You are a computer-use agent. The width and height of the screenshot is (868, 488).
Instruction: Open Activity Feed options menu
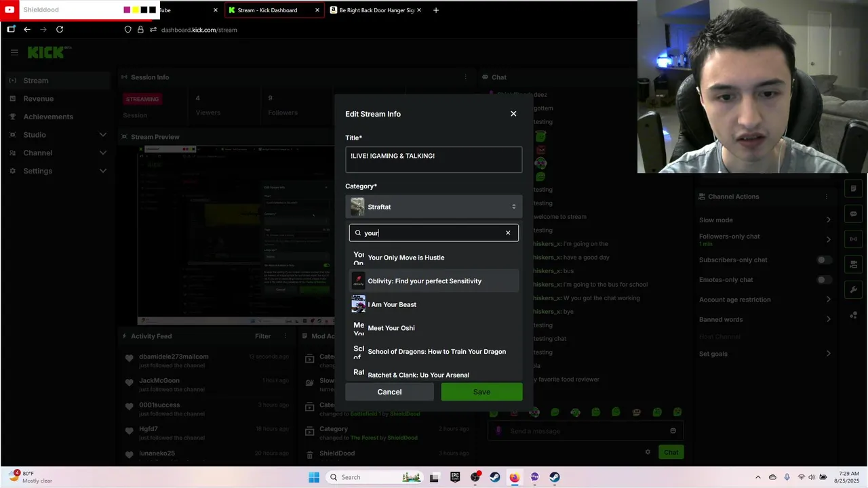[284, 336]
